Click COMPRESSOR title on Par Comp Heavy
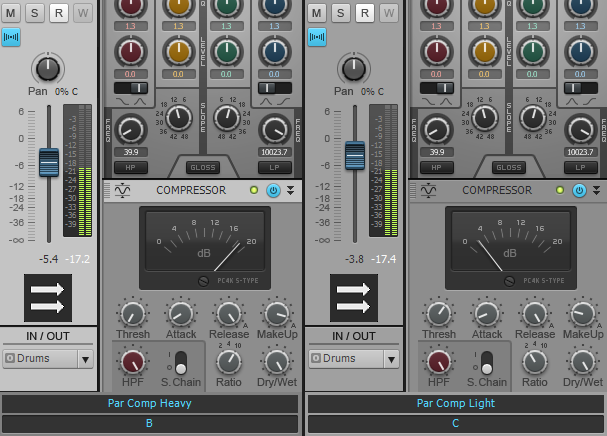Viewport: 607px width, 436px height. pos(191,190)
